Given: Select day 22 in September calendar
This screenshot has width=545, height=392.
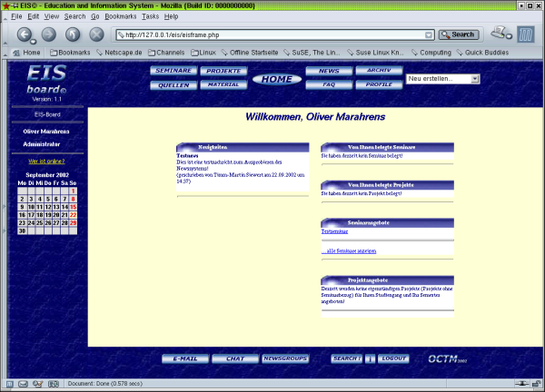Looking at the screenshot, I should point(73,215).
